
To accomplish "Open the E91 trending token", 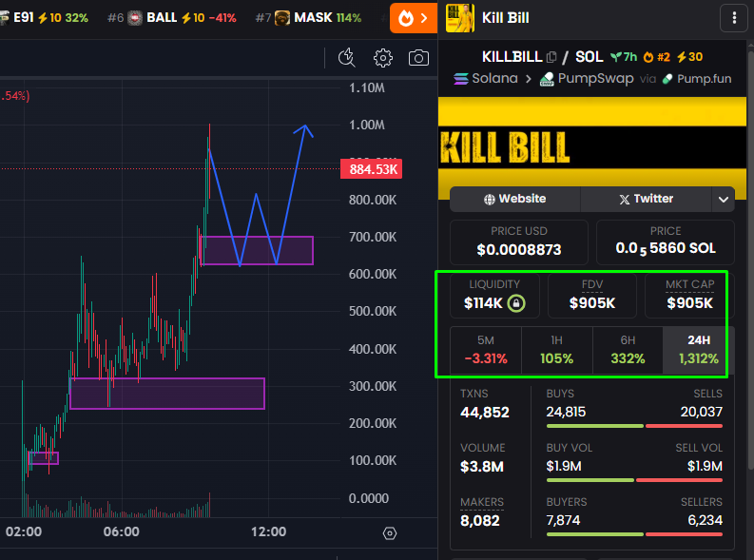I will point(45,18).
